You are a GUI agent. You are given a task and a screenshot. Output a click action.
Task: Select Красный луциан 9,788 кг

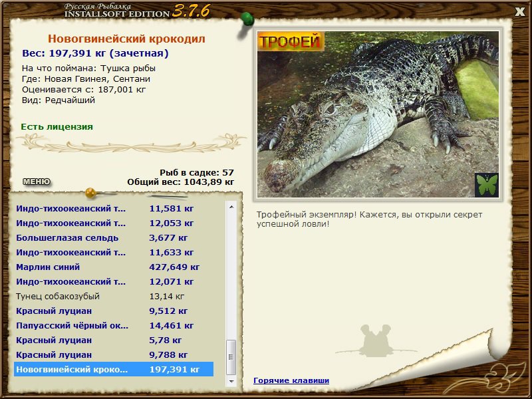click(x=114, y=354)
